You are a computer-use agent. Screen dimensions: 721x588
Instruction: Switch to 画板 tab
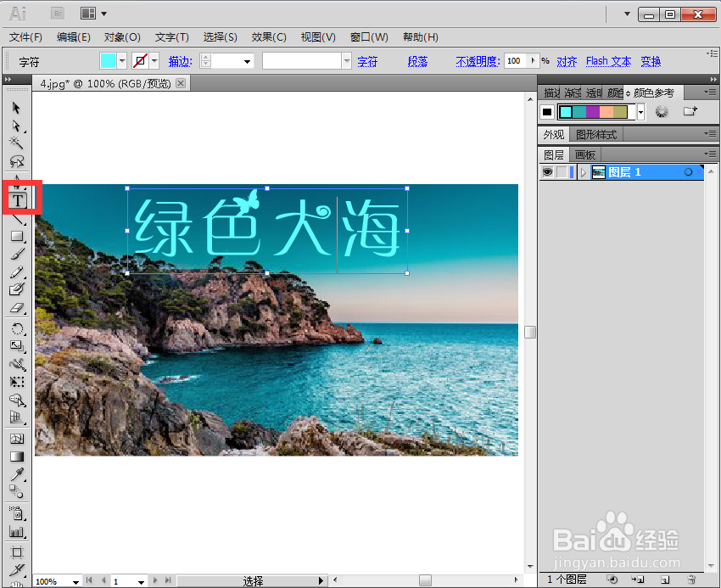(585, 155)
